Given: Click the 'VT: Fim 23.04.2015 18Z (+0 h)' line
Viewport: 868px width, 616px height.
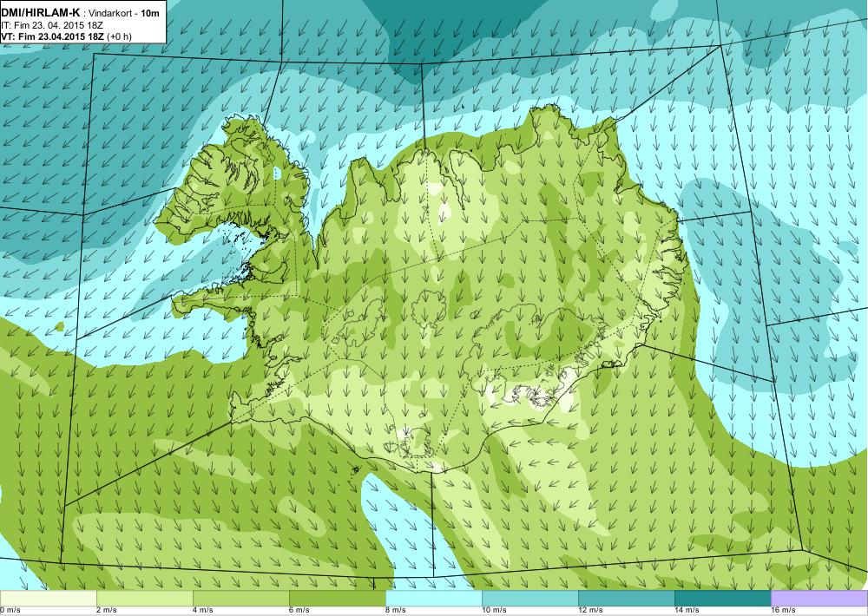Looking at the screenshot, I should [x=67, y=36].
